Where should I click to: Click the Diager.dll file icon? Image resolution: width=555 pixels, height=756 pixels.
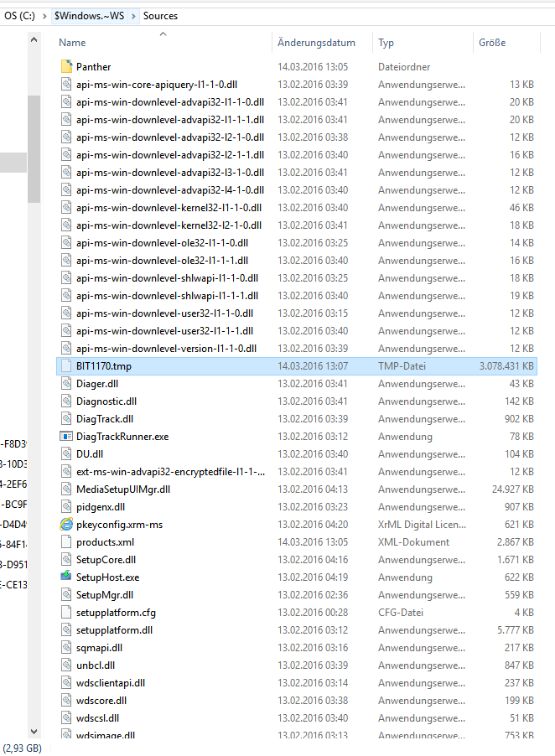[x=66, y=384]
